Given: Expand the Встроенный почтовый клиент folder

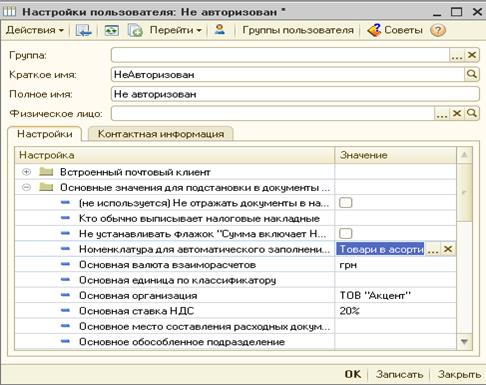Looking at the screenshot, I should pyautogui.click(x=26, y=172).
